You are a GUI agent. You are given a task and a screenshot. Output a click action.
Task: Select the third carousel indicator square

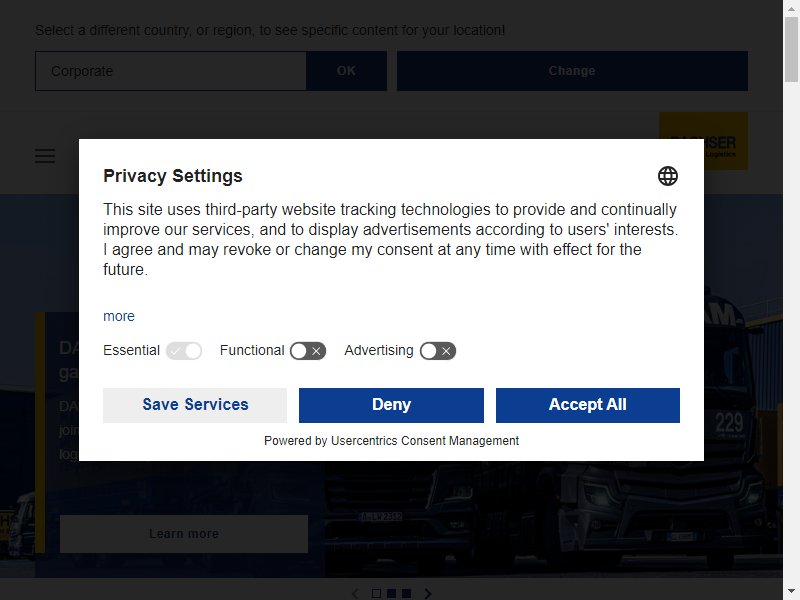click(406, 593)
